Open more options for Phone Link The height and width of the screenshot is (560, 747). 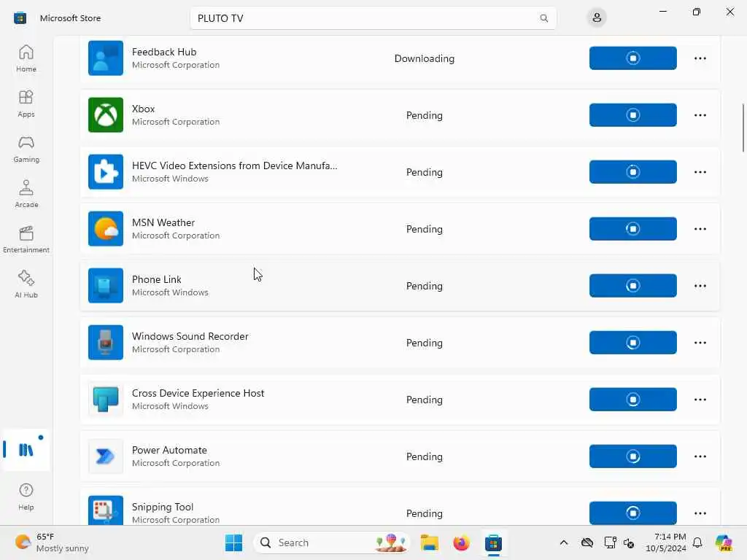click(700, 286)
